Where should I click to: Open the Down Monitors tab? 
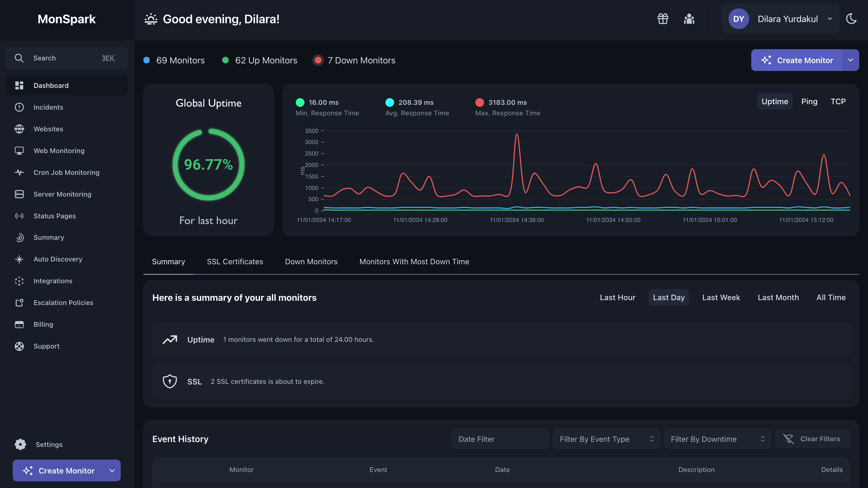[311, 262]
